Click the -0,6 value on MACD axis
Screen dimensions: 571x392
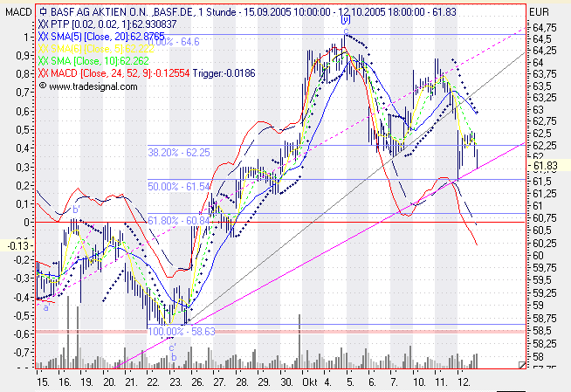pos(21,334)
